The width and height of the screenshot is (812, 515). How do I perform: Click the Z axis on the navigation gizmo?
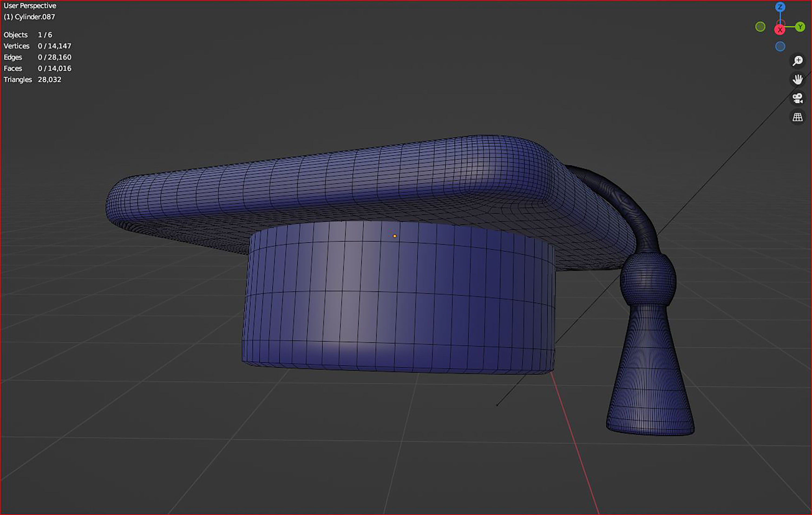(x=780, y=7)
